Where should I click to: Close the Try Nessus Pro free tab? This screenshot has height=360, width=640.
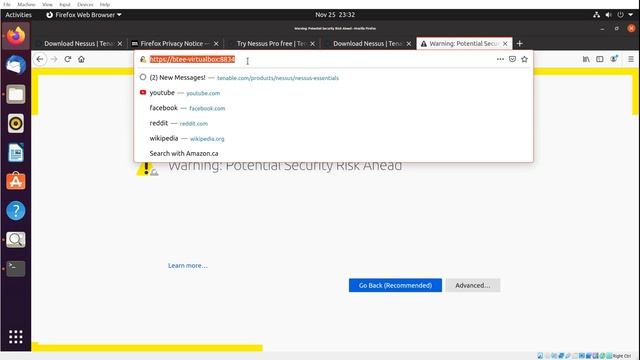312,44
